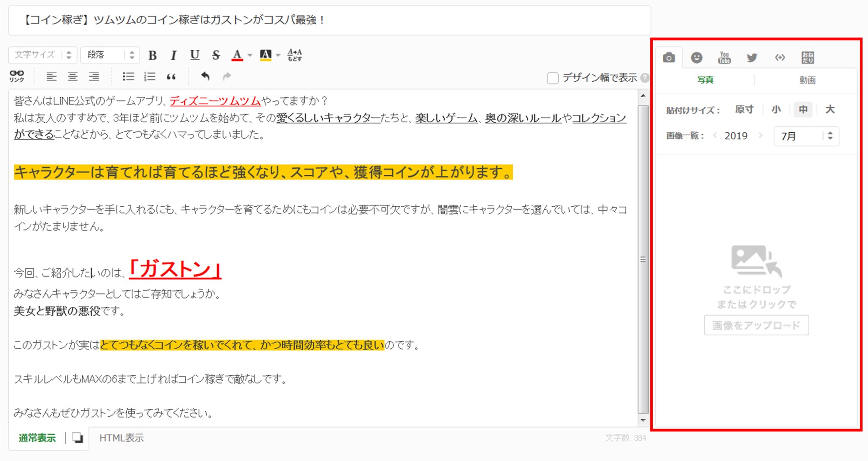Image resolution: width=868 pixels, height=461 pixels.
Task: Open the emoji smiley panel
Action: click(x=696, y=58)
